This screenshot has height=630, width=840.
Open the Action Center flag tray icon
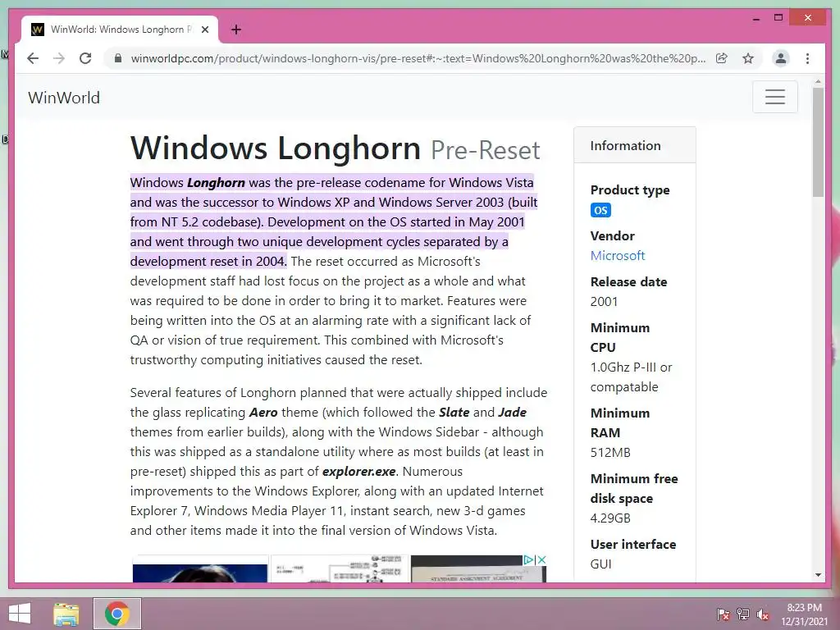click(x=723, y=614)
